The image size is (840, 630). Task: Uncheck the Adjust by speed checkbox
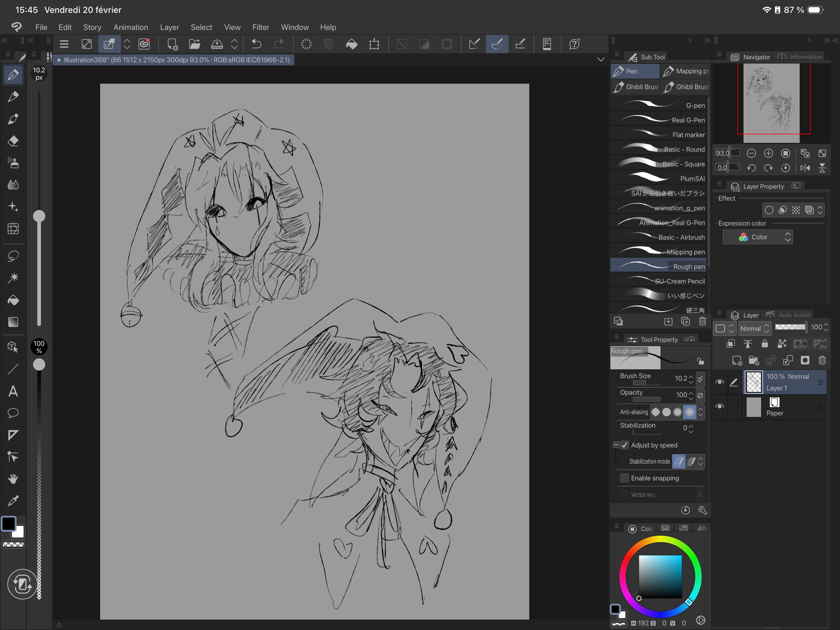(625, 445)
